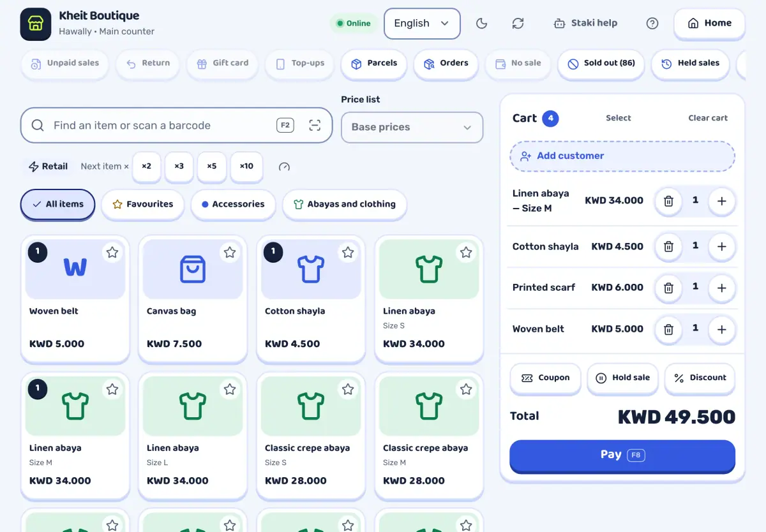Star the Classic crepe abaya Size S
766x532 pixels.
pyautogui.click(x=348, y=389)
